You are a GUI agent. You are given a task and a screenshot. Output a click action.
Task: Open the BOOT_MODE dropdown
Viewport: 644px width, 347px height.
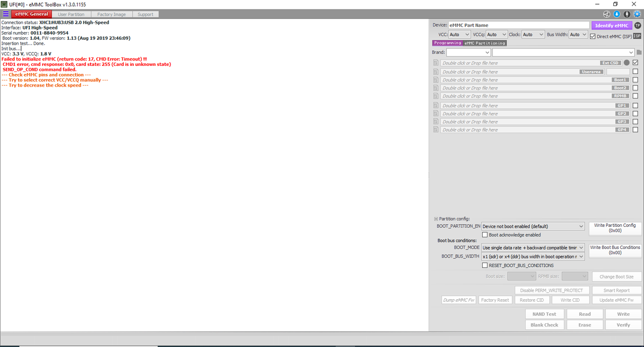533,248
